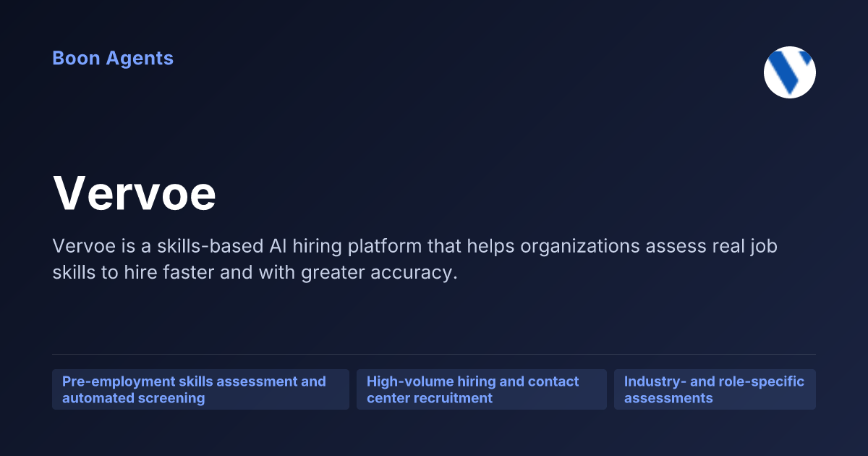Select Industry- and role-specific assessments tag
868x456 pixels.
pos(715,389)
